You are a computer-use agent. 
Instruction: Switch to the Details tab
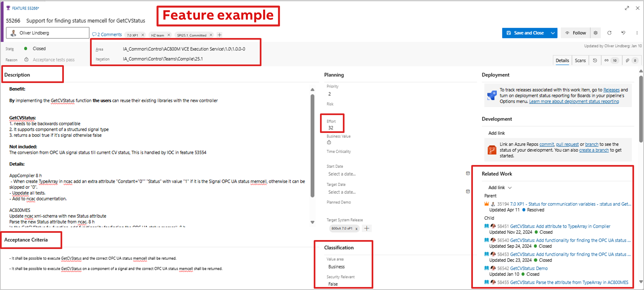pyautogui.click(x=562, y=61)
